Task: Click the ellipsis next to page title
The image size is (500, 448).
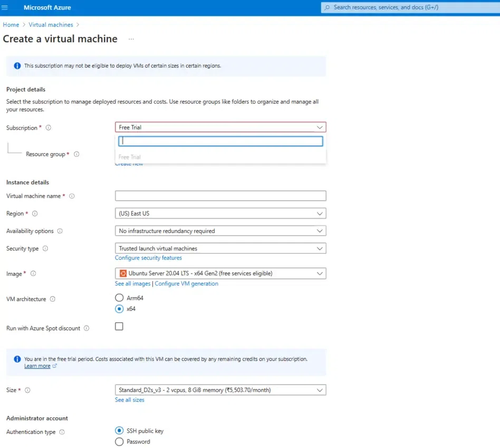Action: click(131, 39)
